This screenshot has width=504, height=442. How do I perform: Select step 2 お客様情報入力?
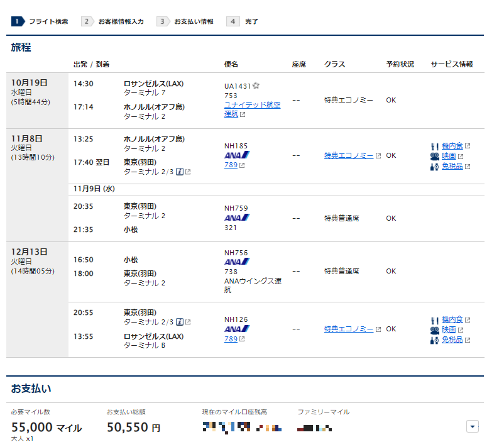coord(114,21)
